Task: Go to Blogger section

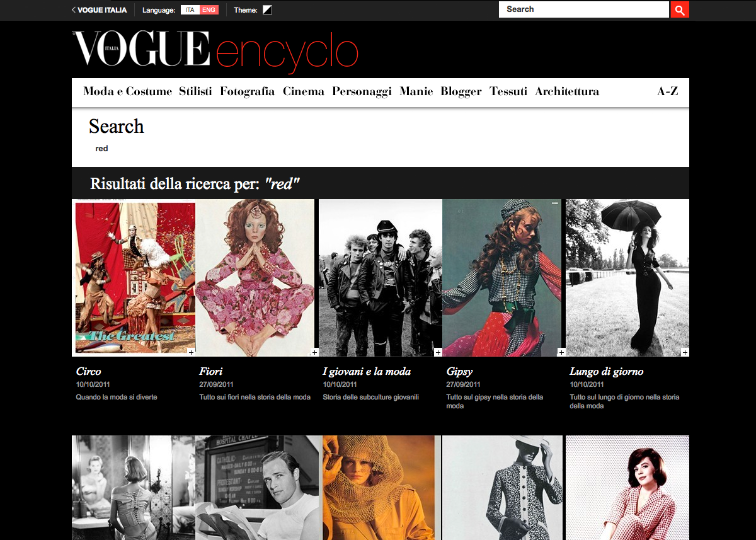Action: click(x=461, y=91)
